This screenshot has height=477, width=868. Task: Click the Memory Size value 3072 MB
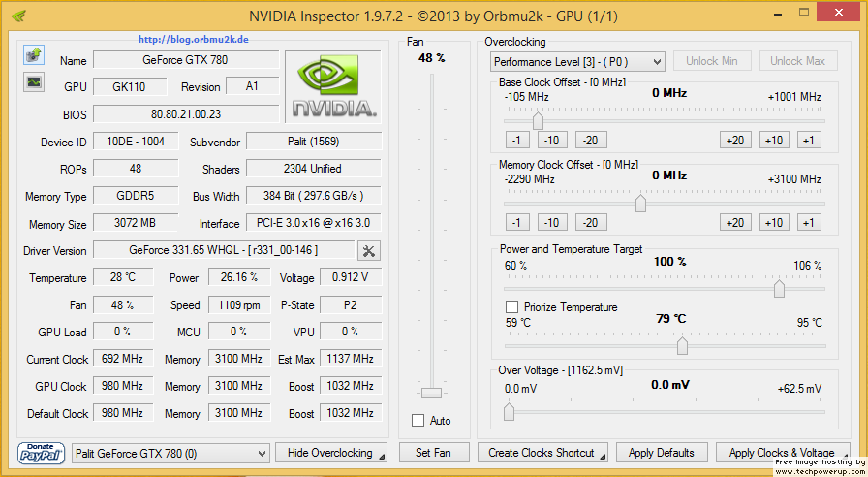click(136, 223)
